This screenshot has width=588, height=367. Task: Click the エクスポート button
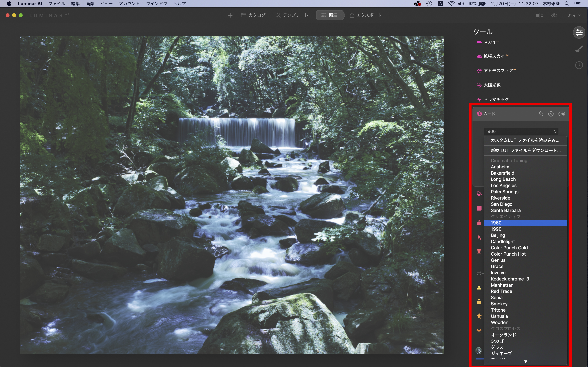tap(365, 15)
